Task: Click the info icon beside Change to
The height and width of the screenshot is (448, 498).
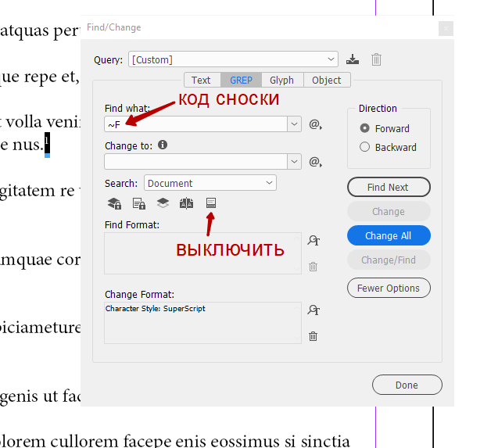Action: click(x=163, y=145)
